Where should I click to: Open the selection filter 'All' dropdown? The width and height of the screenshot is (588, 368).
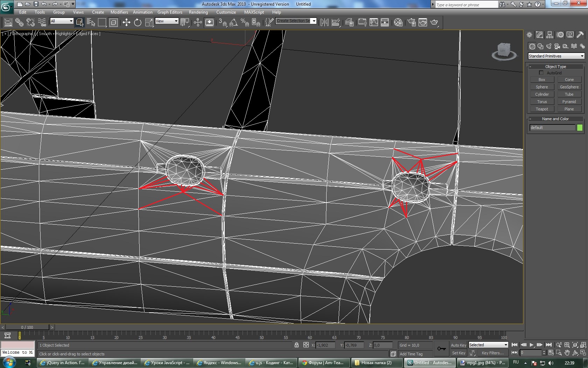[62, 21]
